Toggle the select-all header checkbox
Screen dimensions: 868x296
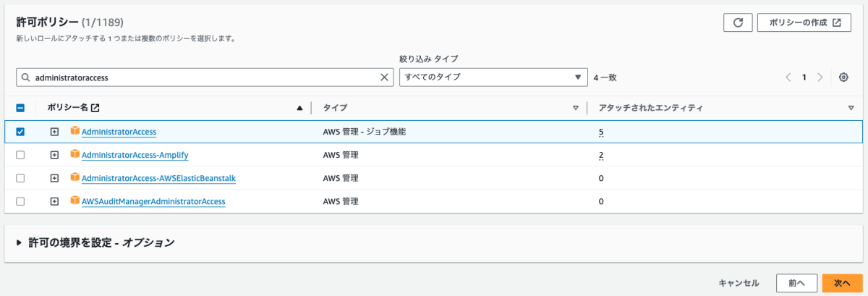tap(20, 108)
